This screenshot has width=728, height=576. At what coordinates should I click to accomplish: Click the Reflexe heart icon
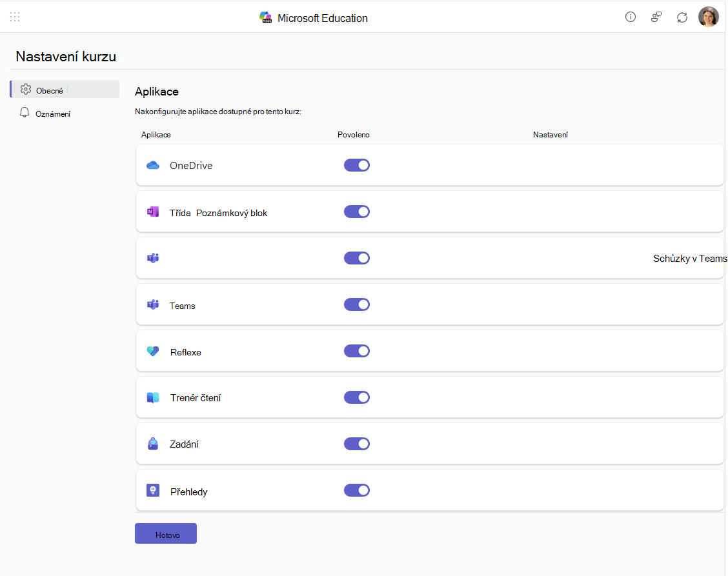click(x=153, y=352)
